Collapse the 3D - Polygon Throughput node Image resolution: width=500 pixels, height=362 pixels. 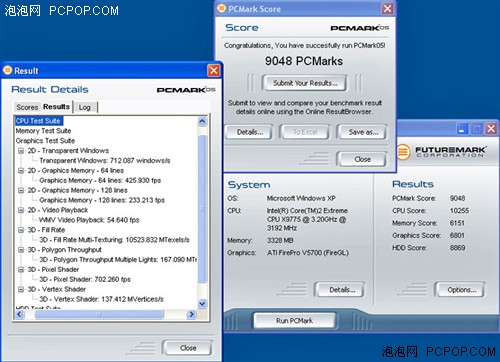(x=21, y=250)
